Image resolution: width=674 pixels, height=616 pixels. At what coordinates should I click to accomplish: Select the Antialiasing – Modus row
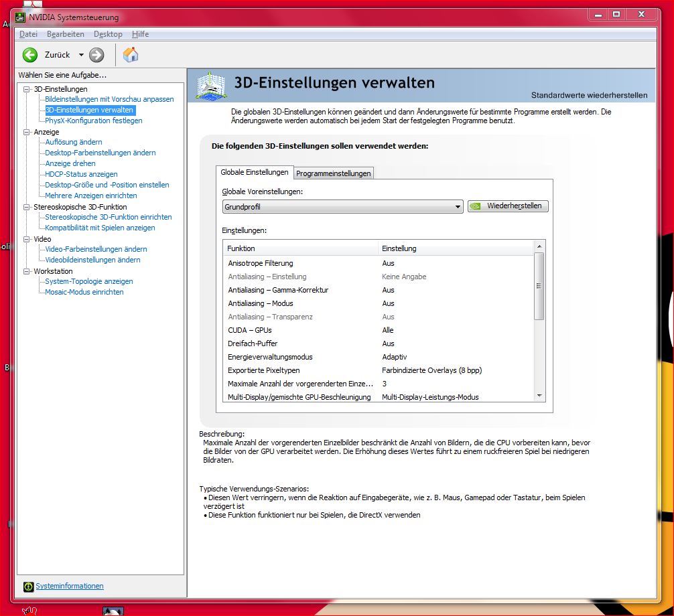[379, 303]
